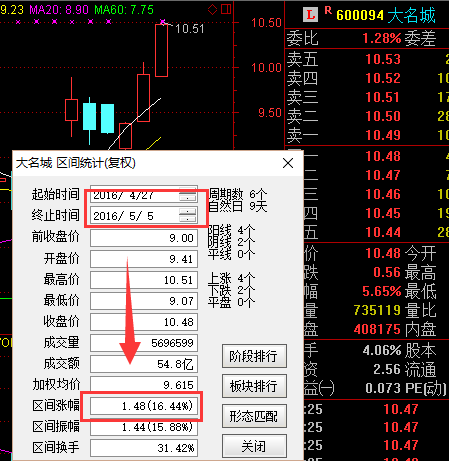Click the tall candlestick reaching 10.51
The height and width of the screenshot is (461, 449).
pos(161,50)
